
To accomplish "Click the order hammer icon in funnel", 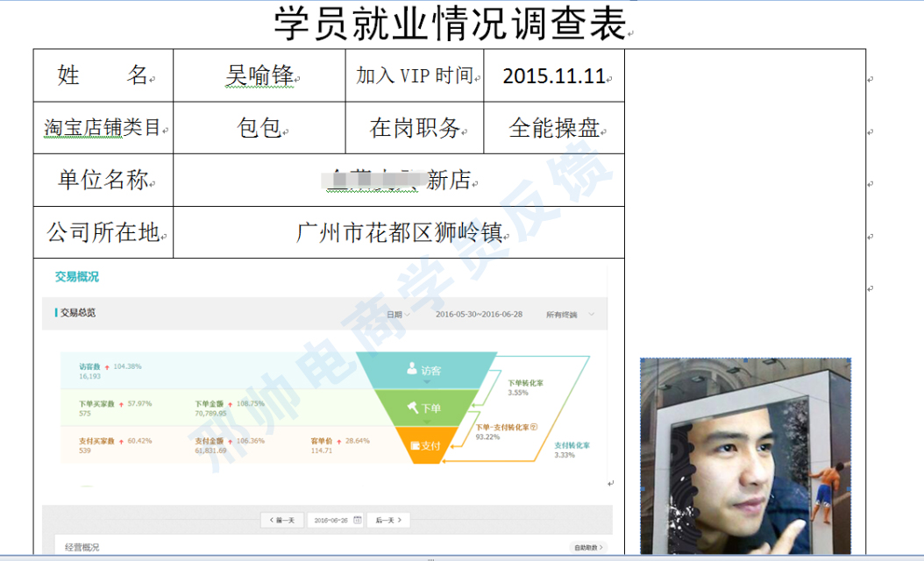I will (x=412, y=408).
